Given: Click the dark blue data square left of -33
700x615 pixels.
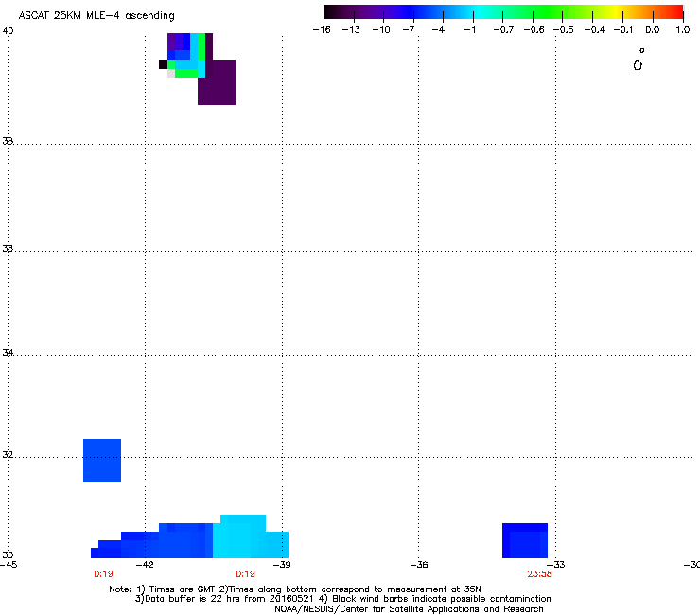Looking at the screenshot, I should [525, 540].
